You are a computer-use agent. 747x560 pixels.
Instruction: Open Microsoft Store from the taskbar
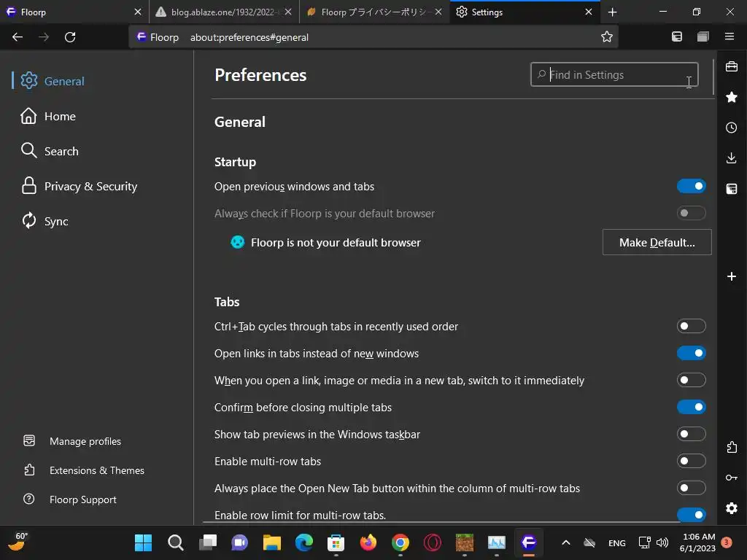[x=336, y=542]
